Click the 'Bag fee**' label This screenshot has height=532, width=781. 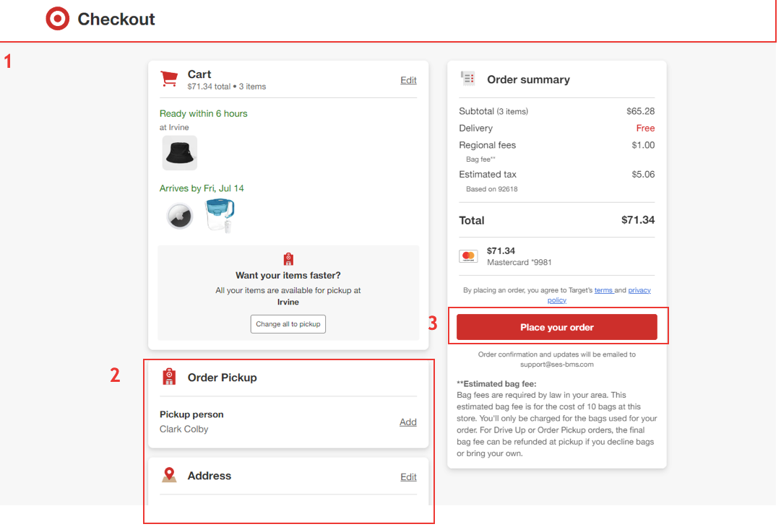(x=480, y=160)
